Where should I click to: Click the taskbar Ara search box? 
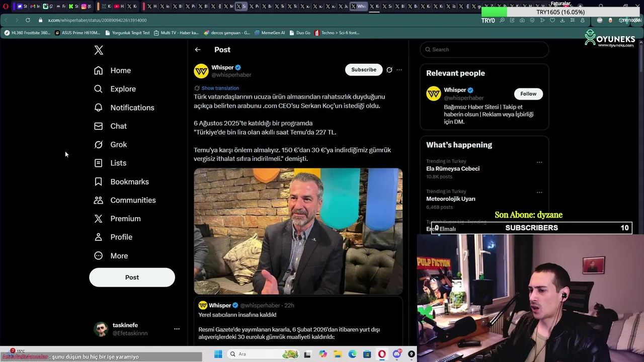coord(264,354)
